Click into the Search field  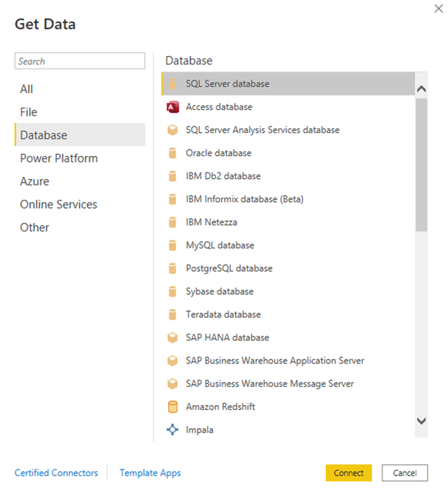click(80, 61)
